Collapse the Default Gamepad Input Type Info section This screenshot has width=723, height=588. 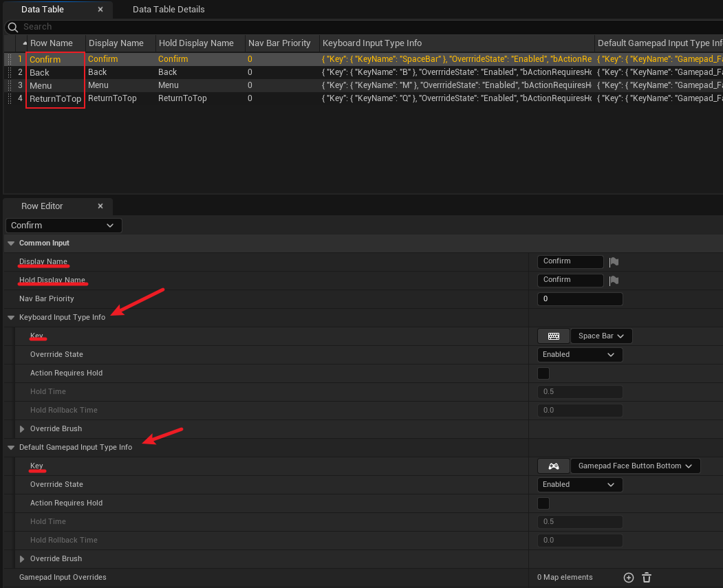pyautogui.click(x=11, y=448)
